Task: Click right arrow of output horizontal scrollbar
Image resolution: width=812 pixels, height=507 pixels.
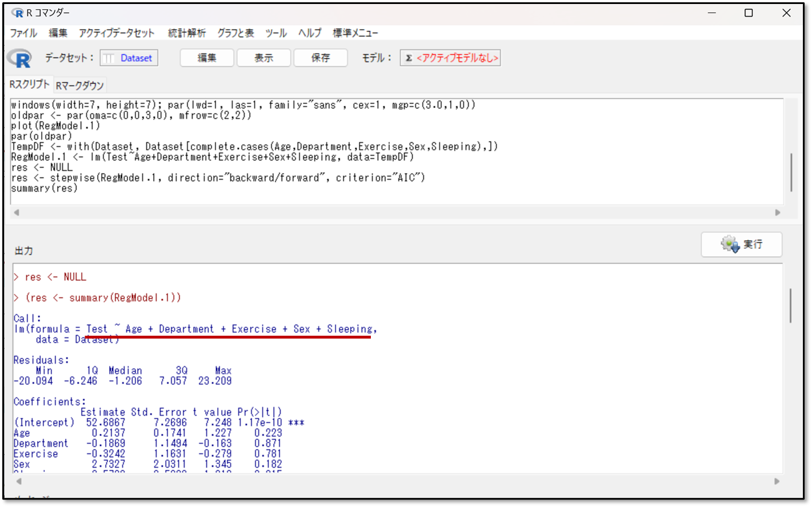Action: (x=777, y=481)
